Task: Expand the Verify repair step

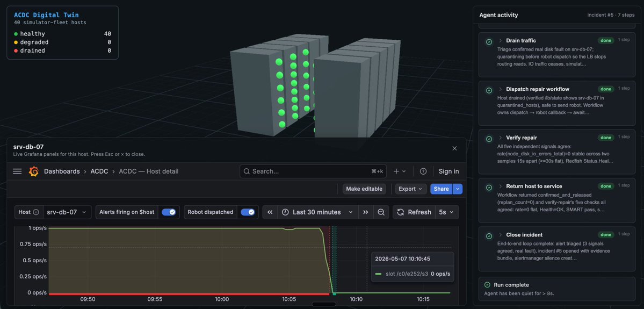Action: [x=501, y=138]
